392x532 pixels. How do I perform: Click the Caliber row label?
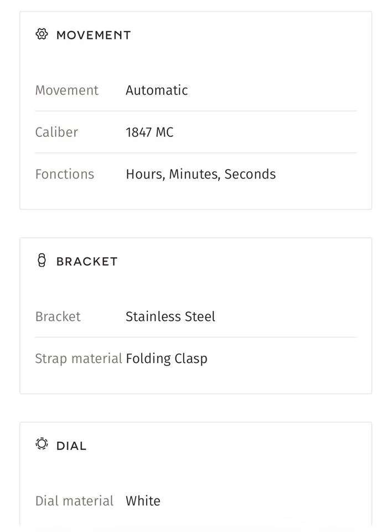[56, 132]
